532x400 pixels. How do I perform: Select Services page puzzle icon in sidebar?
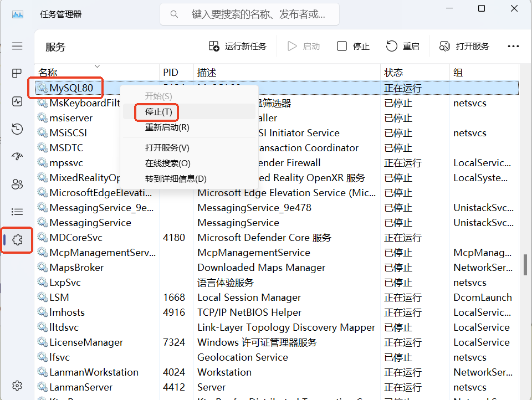(17, 240)
